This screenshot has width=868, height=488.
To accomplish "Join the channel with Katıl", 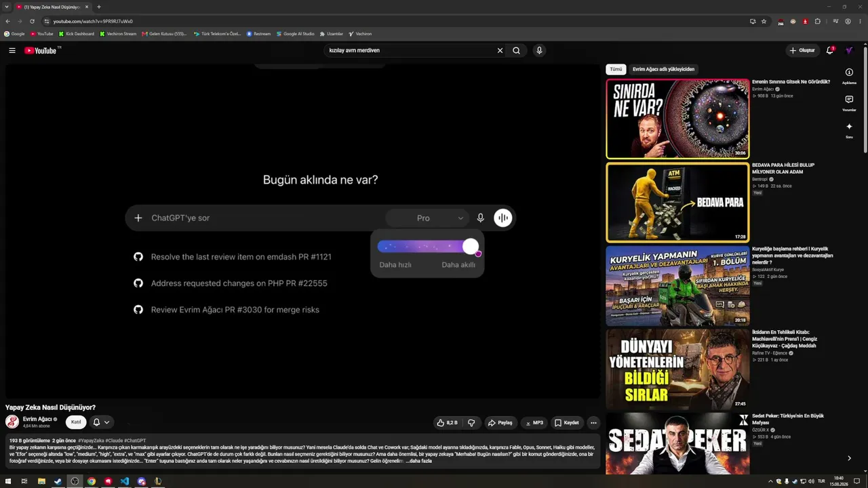I will click(76, 422).
